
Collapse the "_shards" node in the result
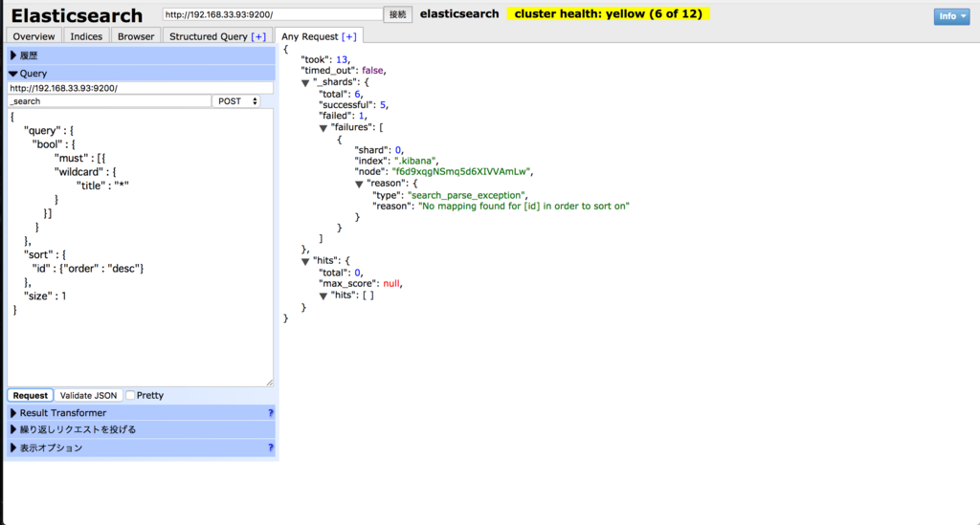[x=305, y=83]
